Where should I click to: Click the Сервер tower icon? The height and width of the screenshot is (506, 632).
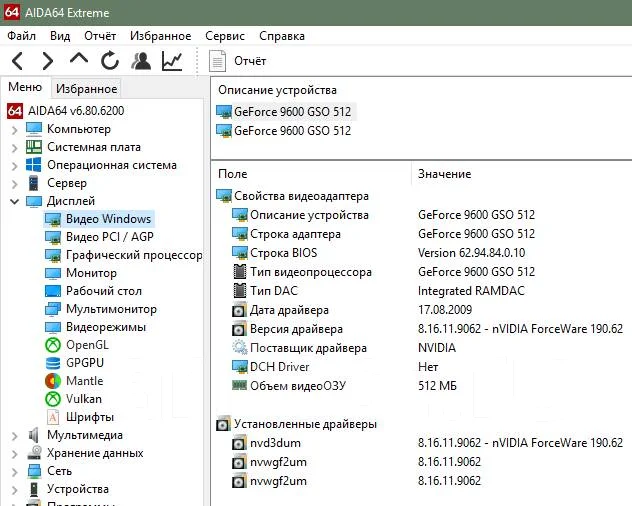(x=34, y=183)
